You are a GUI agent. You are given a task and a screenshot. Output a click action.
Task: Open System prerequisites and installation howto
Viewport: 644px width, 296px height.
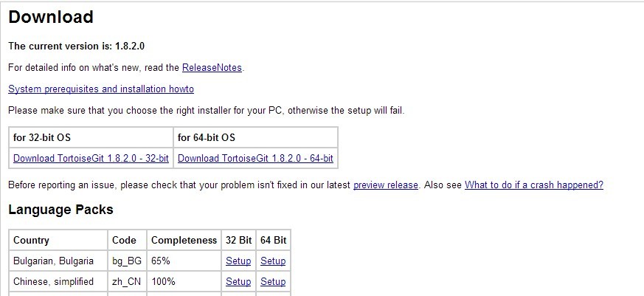(101, 89)
